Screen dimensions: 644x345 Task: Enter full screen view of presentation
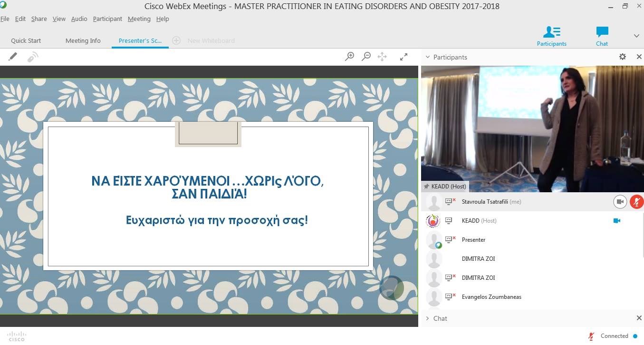pos(404,57)
